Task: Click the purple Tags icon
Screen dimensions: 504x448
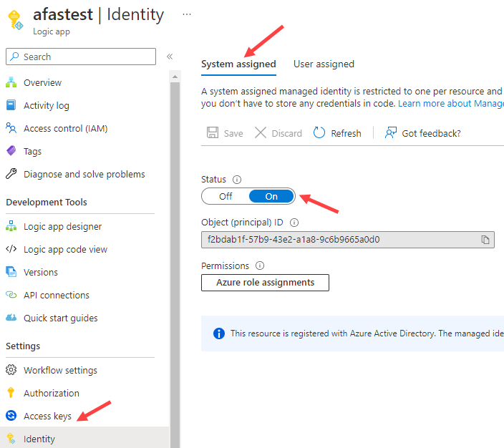Action: [x=11, y=151]
